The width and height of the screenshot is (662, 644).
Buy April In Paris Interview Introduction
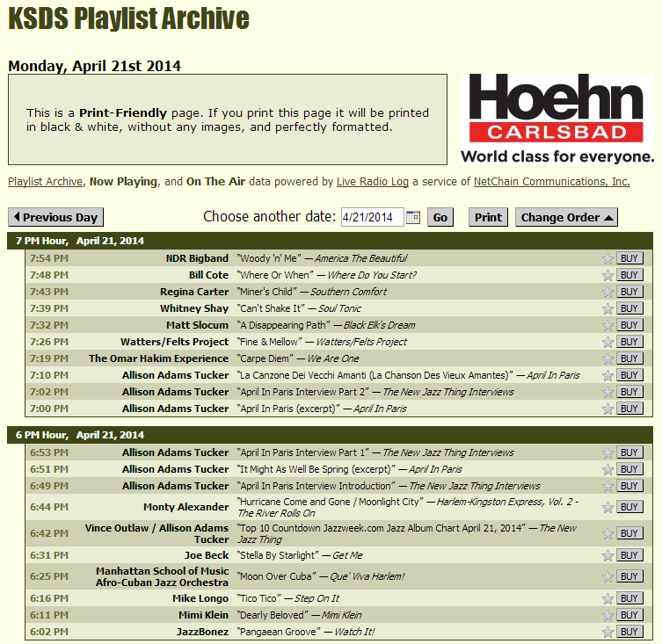click(x=629, y=486)
